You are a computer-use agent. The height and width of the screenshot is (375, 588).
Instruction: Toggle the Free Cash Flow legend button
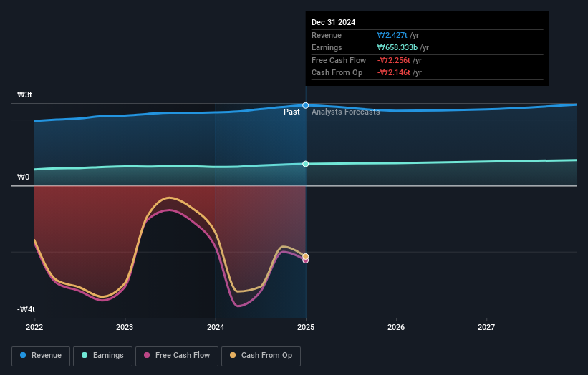pyautogui.click(x=177, y=356)
